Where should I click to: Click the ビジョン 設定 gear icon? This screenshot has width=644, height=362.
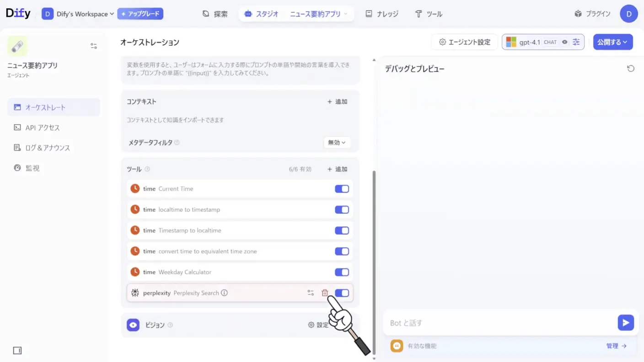coord(318,325)
